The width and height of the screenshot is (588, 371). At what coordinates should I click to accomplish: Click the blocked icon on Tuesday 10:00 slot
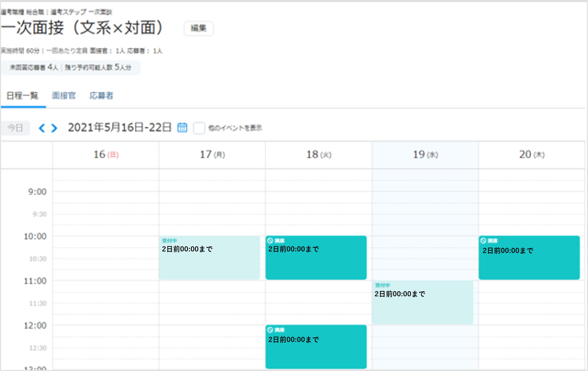click(x=270, y=241)
